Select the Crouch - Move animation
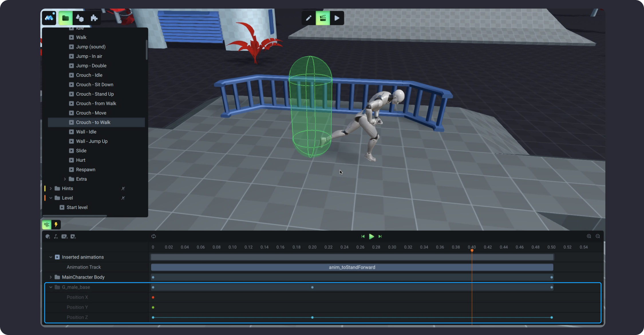 click(x=91, y=113)
